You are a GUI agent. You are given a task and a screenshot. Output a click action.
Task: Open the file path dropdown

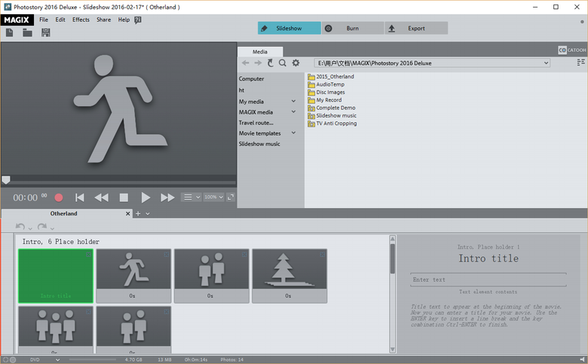tap(546, 63)
